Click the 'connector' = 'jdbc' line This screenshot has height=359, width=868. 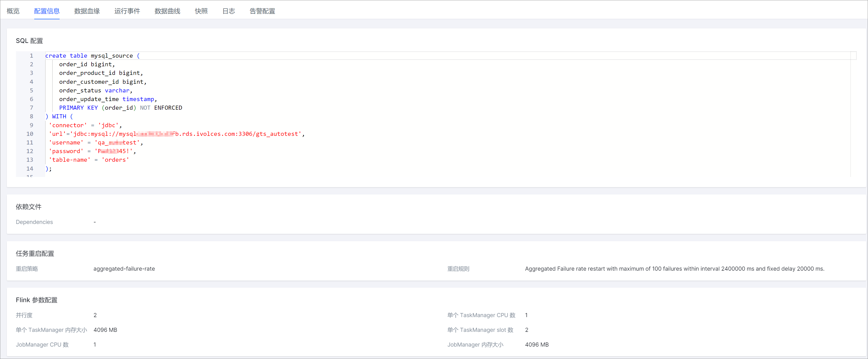click(85, 125)
